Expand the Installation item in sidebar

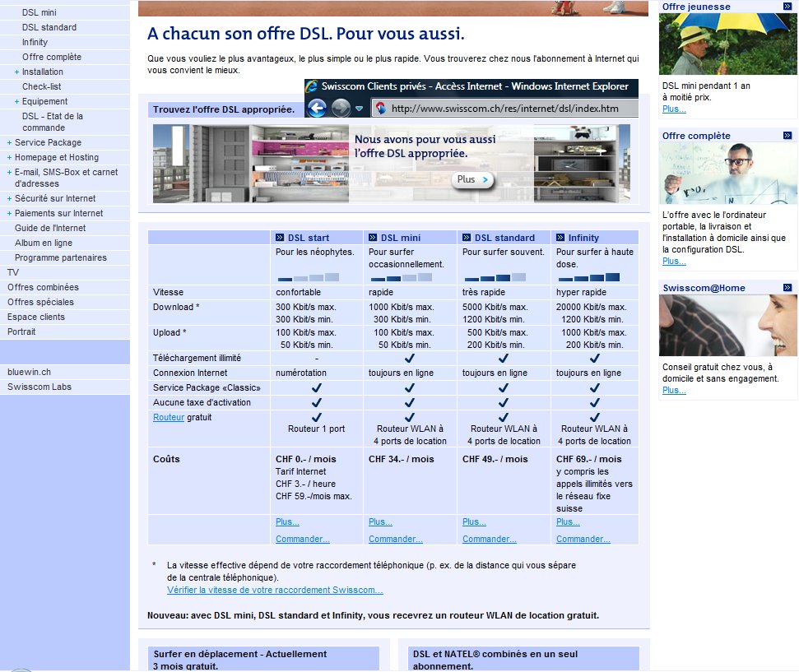pyautogui.click(x=16, y=72)
